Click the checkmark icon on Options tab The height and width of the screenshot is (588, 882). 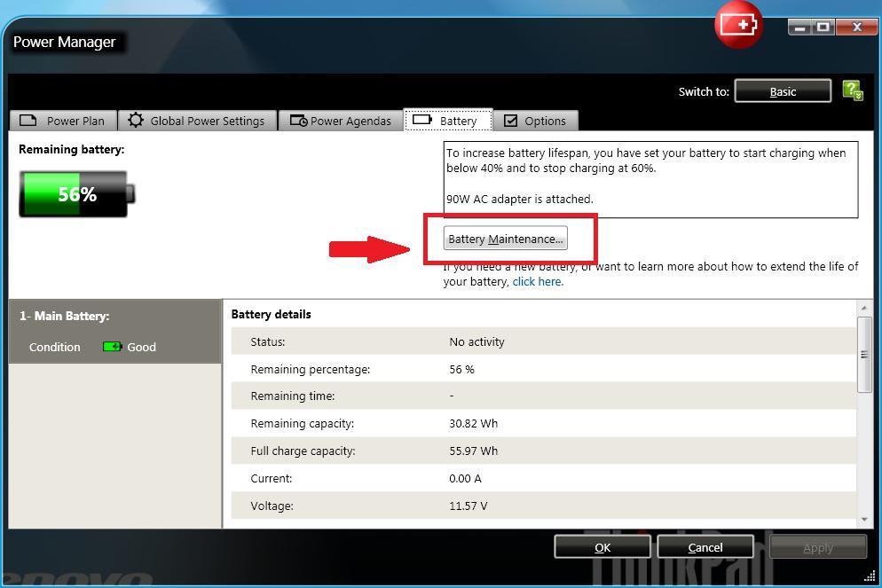click(510, 121)
